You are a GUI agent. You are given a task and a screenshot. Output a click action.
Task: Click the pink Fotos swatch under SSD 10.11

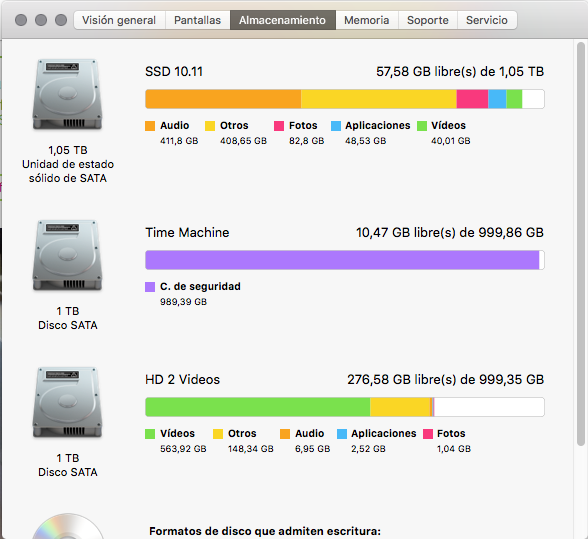279,126
